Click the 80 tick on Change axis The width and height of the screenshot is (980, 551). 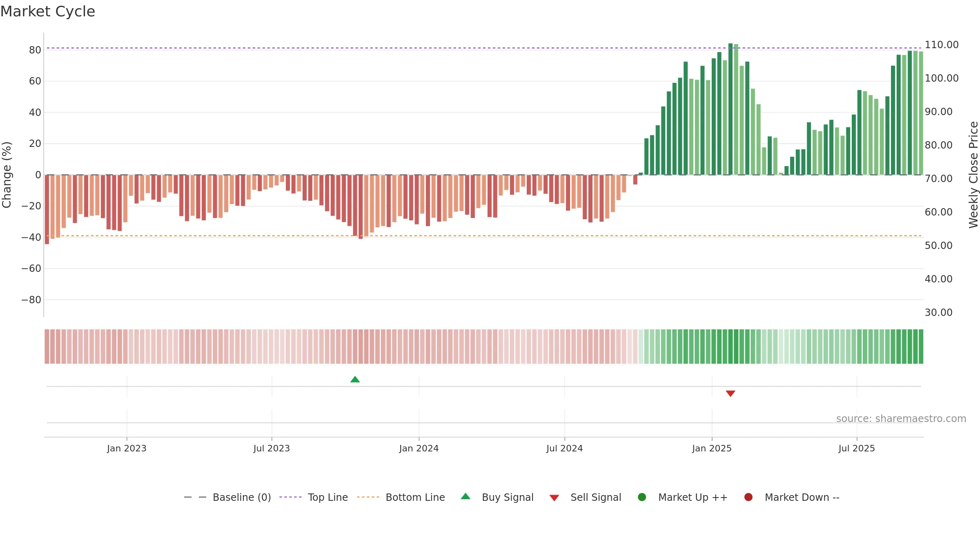click(x=35, y=50)
